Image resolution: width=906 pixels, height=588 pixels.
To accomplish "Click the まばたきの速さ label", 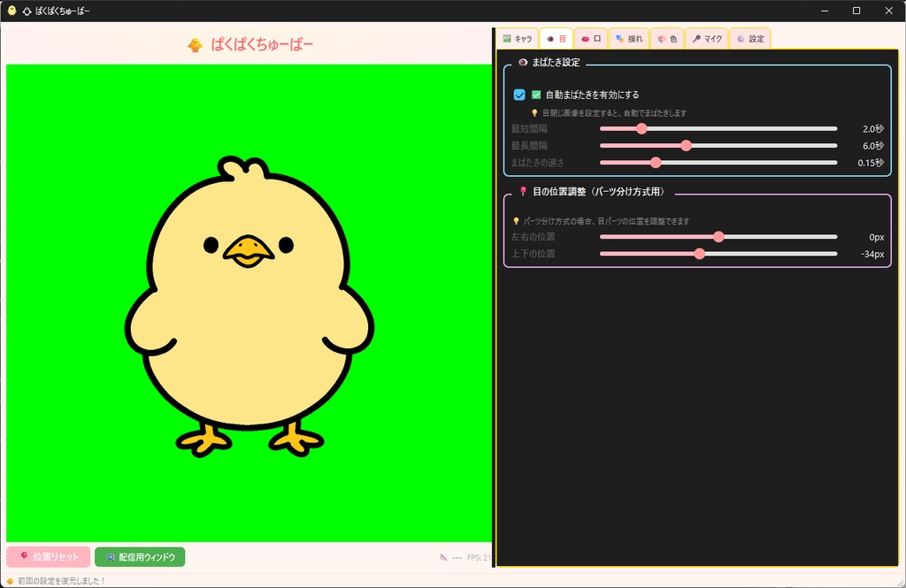I will tap(537, 163).
